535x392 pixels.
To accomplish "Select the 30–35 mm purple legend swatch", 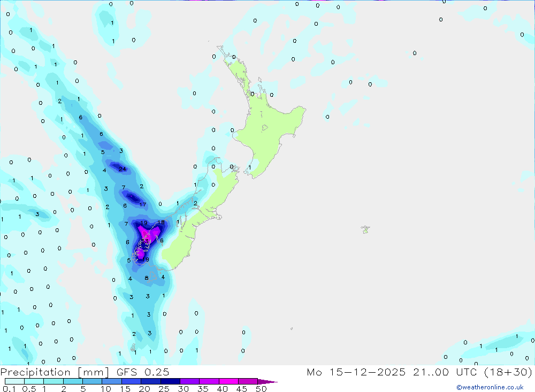I will (x=190, y=381).
